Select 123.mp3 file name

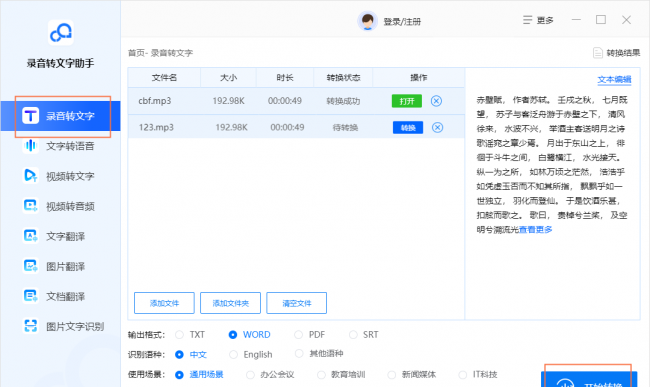coord(156,127)
